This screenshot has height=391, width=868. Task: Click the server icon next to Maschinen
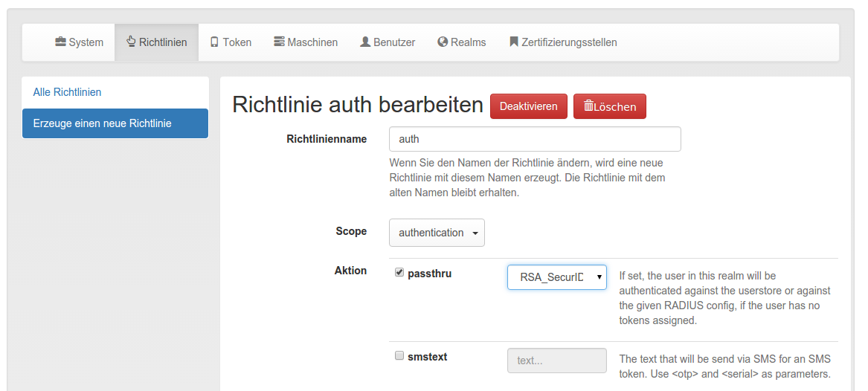click(x=279, y=42)
